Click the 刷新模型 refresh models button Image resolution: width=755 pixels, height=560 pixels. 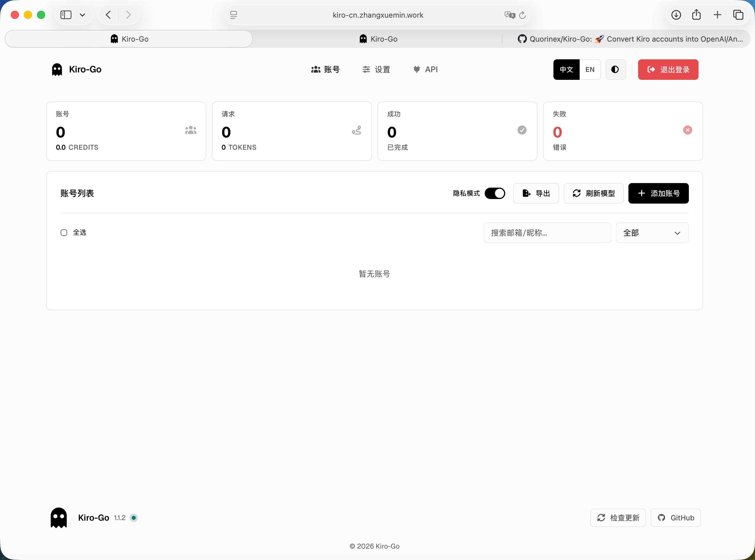[x=593, y=193]
